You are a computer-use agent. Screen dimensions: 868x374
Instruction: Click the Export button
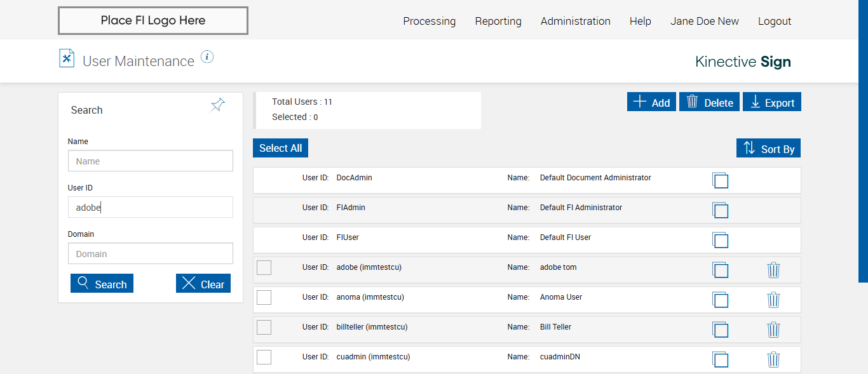772,102
